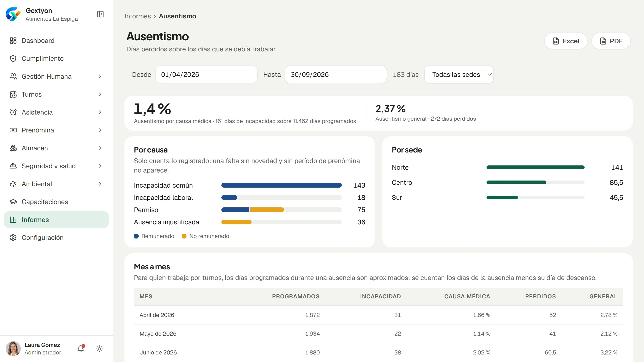The image size is (644, 362).
Task: Export report to Excel
Action: pos(566,41)
